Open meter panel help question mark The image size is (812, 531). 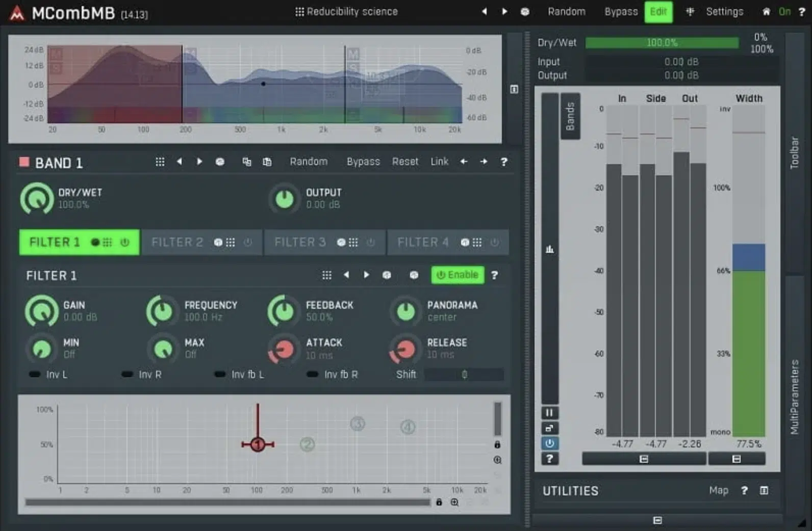point(549,459)
